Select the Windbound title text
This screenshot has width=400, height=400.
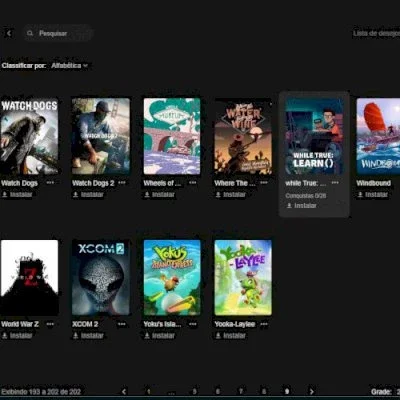(374, 183)
